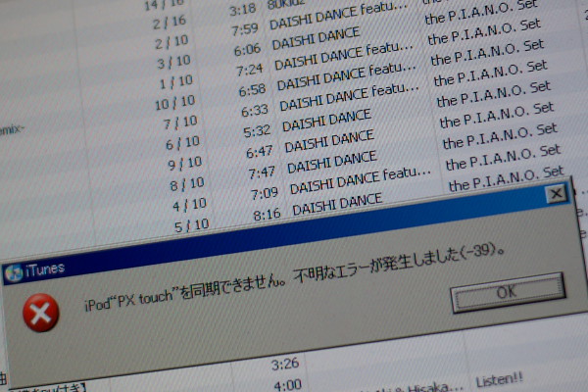Click OK in the iTunes error dialog

point(508,292)
